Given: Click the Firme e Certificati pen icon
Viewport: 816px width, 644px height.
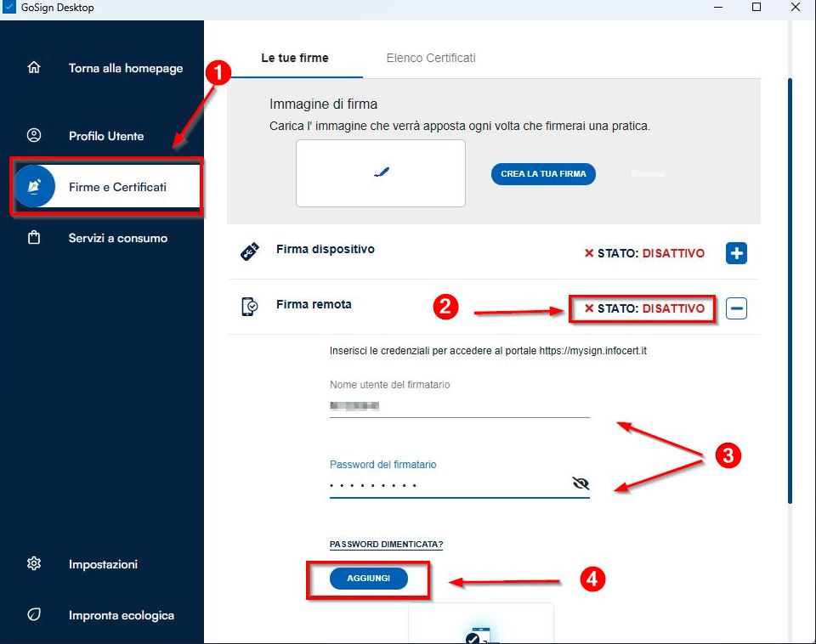Looking at the screenshot, I should pyautogui.click(x=35, y=186).
